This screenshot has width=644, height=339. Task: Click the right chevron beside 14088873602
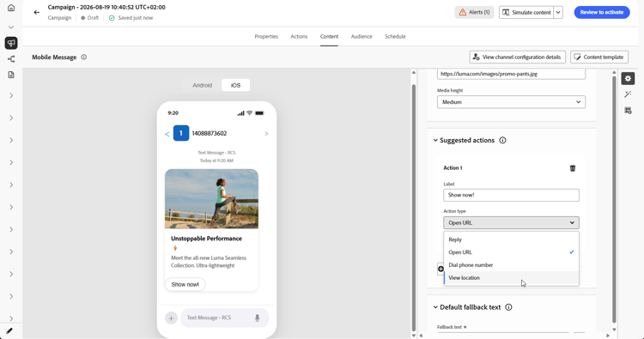pyautogui.click(x=266, y=133)
